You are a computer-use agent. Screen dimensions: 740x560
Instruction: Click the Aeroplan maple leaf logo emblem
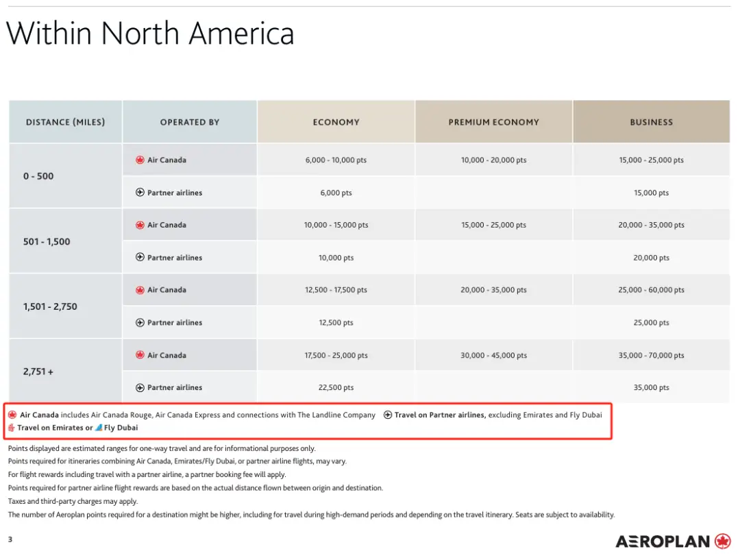coord(722,541)
